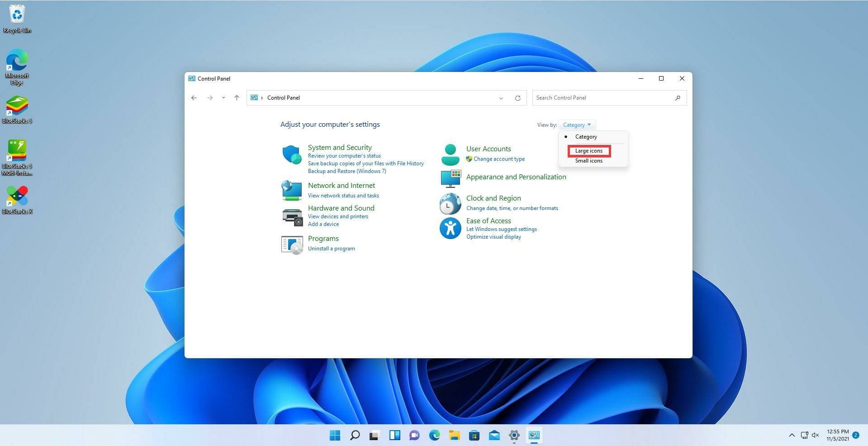
Task: Open the View by Category dropdown
Action: tap(577, 125)
